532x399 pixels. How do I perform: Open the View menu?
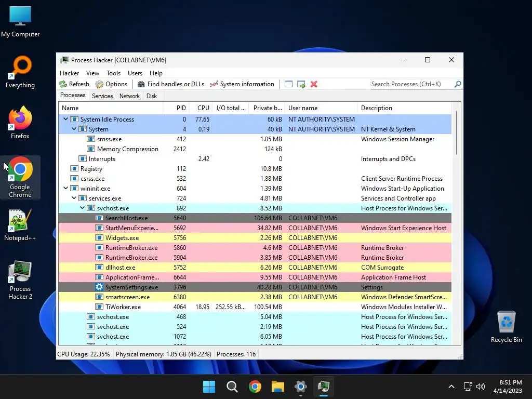(x=92, y=73)
